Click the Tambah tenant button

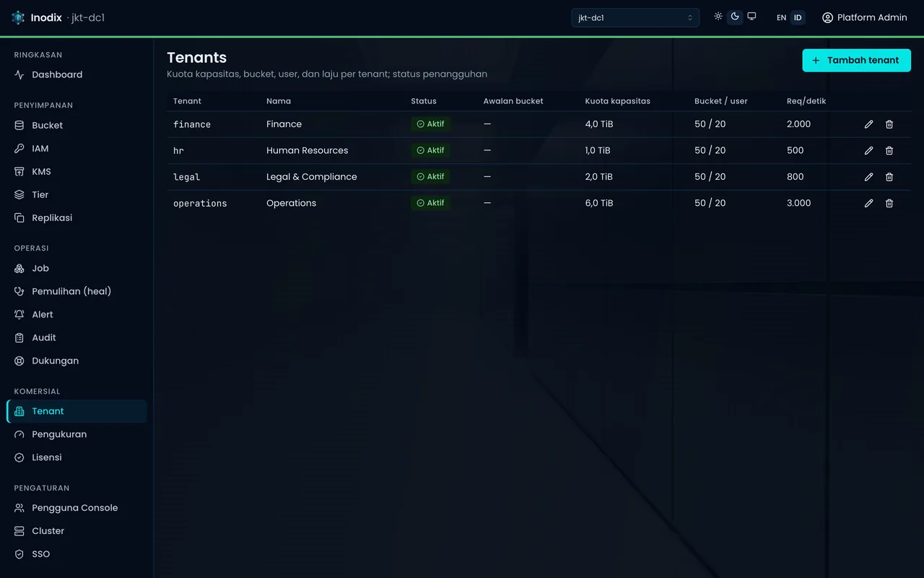pos(856,60)
